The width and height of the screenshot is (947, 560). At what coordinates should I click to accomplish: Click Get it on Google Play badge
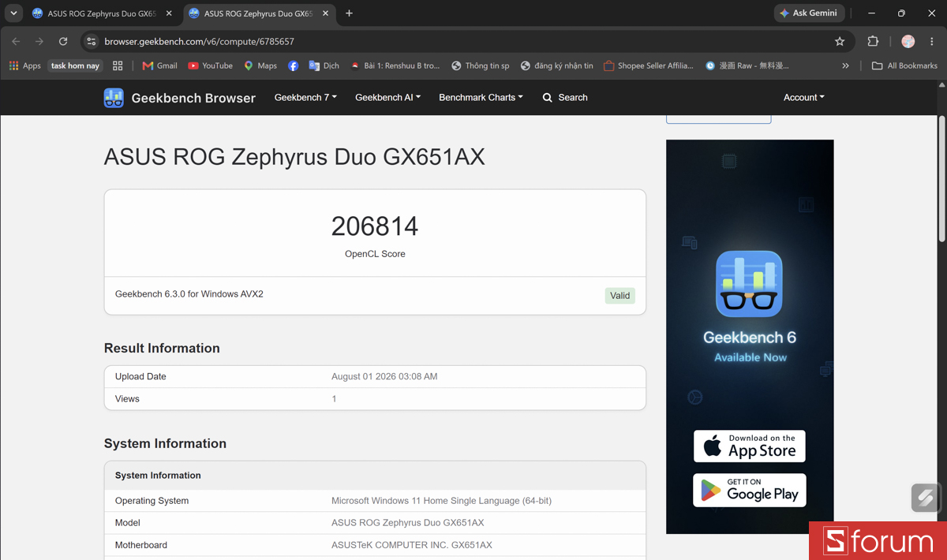tap(749, 490)
